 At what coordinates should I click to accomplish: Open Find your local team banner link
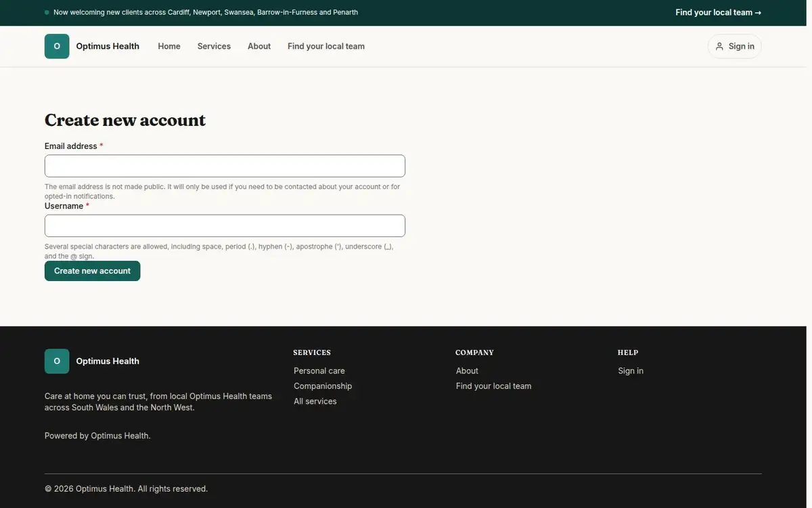point(718,12)
